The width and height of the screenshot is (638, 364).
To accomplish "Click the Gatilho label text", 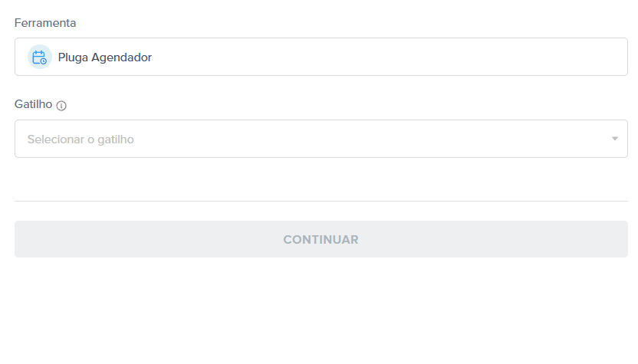I will click(34, 104).
